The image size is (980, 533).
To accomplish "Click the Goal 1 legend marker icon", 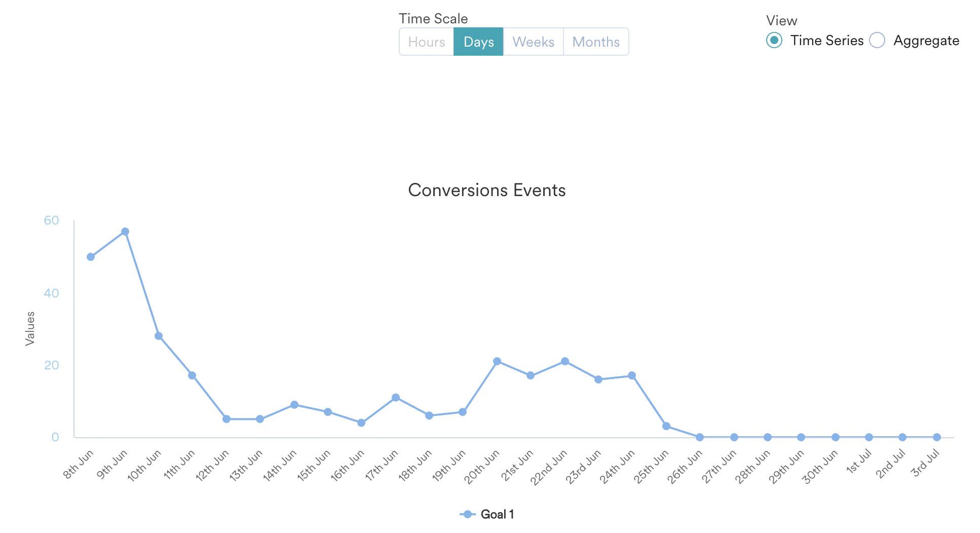I will [x=467, y=513].
